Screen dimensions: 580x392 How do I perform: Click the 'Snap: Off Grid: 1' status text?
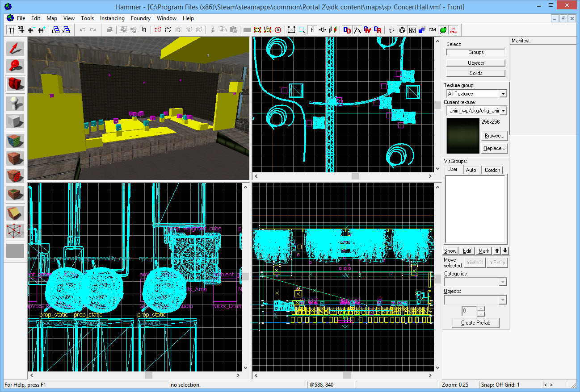[x=500, y=385]
